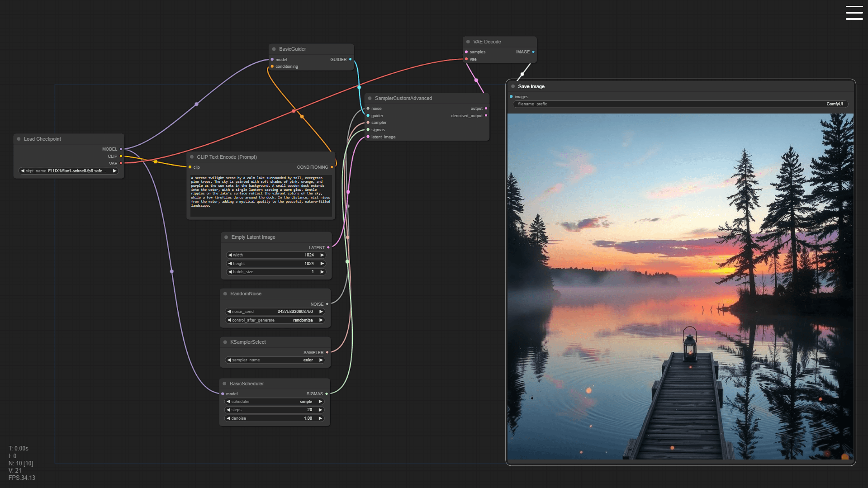This screenshot has height=488, width=868.
Task: Click the IMAGE output port on VAE Decode
Action: coord(533,52)
